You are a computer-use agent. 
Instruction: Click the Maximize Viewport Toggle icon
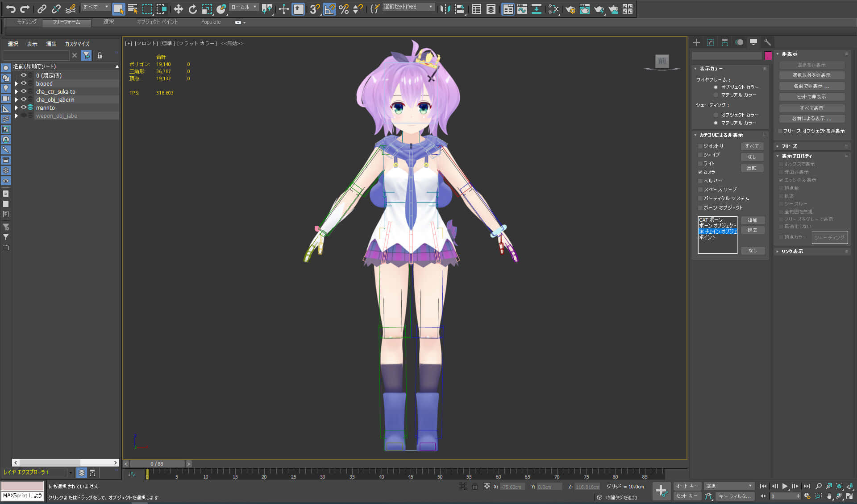tap(850, 496)
